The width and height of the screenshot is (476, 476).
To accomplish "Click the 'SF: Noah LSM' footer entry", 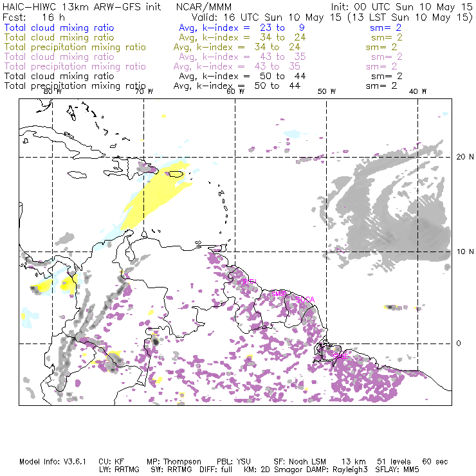I will point(300,462).
